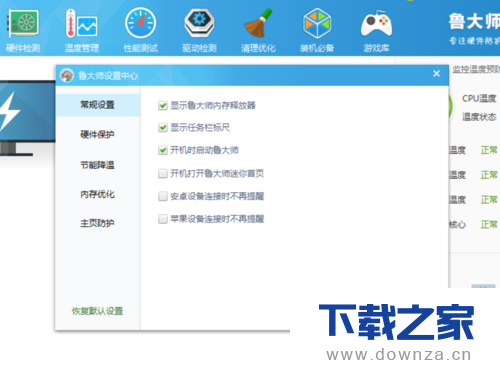Check 安卓设备连接时不再提醒 option
The image size is (500, 373).
click(163, 196)
